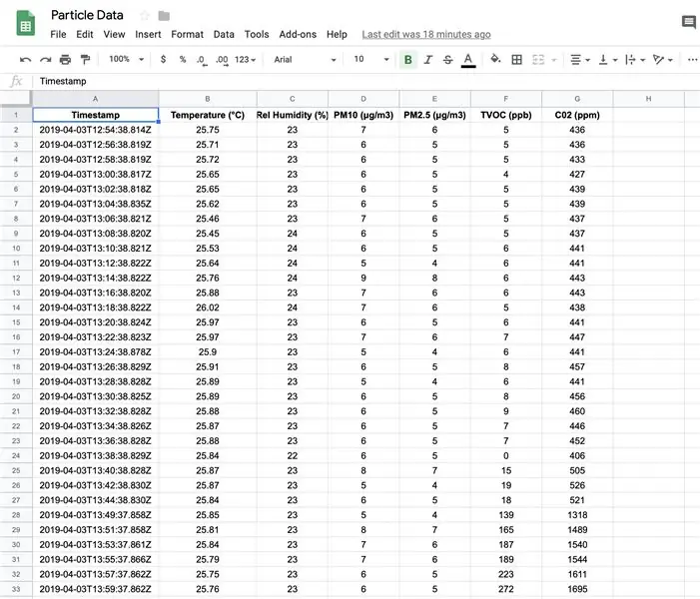
Task: Open horizontal align dropdown
Action: tap(580, 59)
